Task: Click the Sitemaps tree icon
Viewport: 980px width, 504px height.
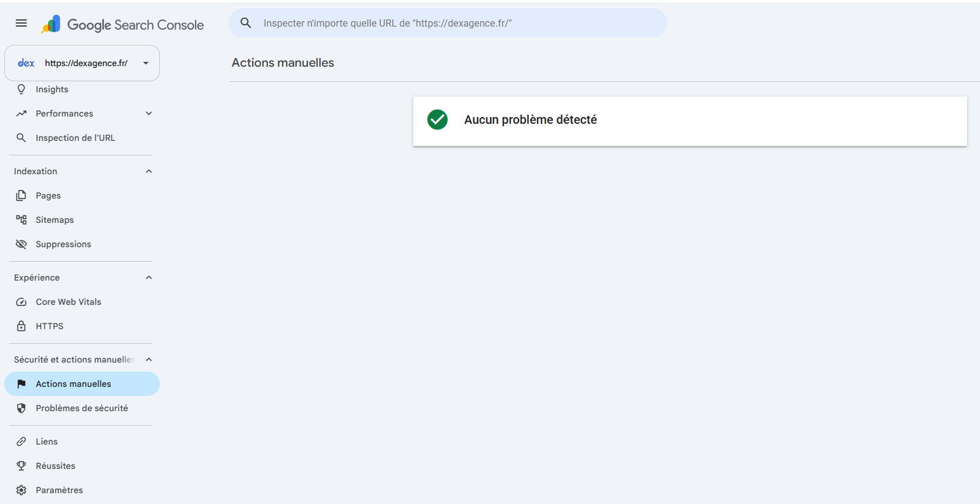Action: coord(21,220)
